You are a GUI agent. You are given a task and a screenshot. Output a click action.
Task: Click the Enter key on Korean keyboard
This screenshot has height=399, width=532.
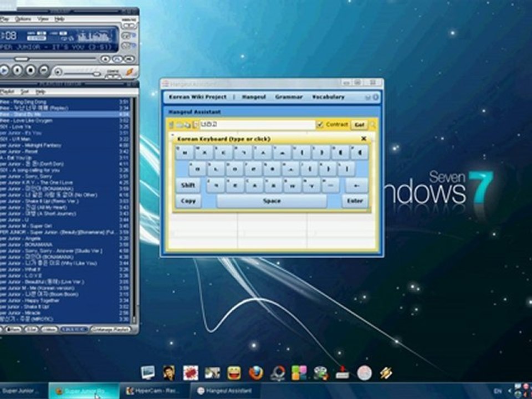tap(355, 201)
